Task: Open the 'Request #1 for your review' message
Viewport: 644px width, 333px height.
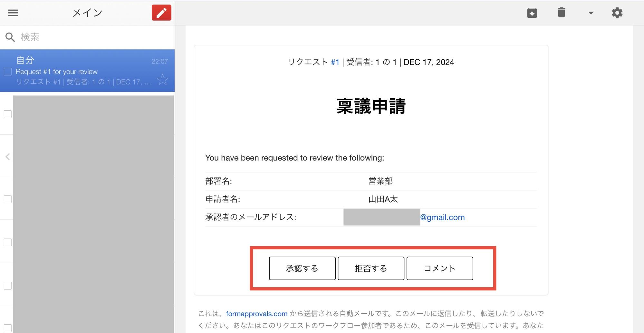Action: click(x=87, y=71)
